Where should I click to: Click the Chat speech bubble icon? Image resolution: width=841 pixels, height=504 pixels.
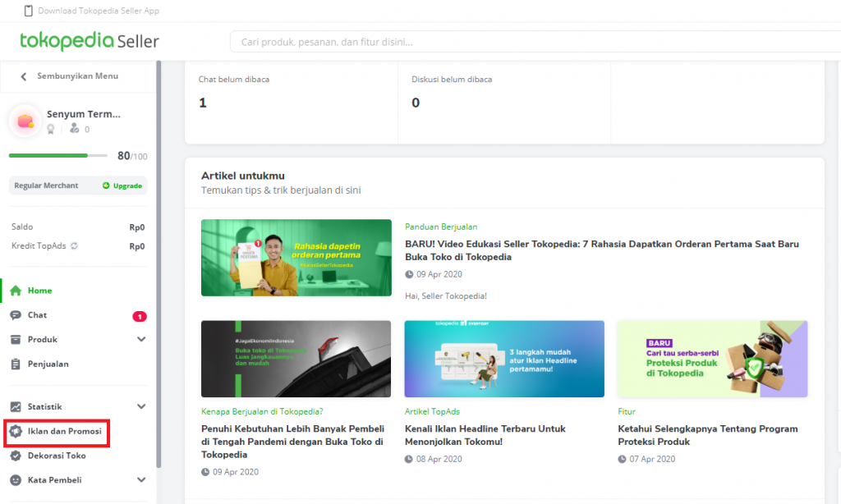[16, 315]
